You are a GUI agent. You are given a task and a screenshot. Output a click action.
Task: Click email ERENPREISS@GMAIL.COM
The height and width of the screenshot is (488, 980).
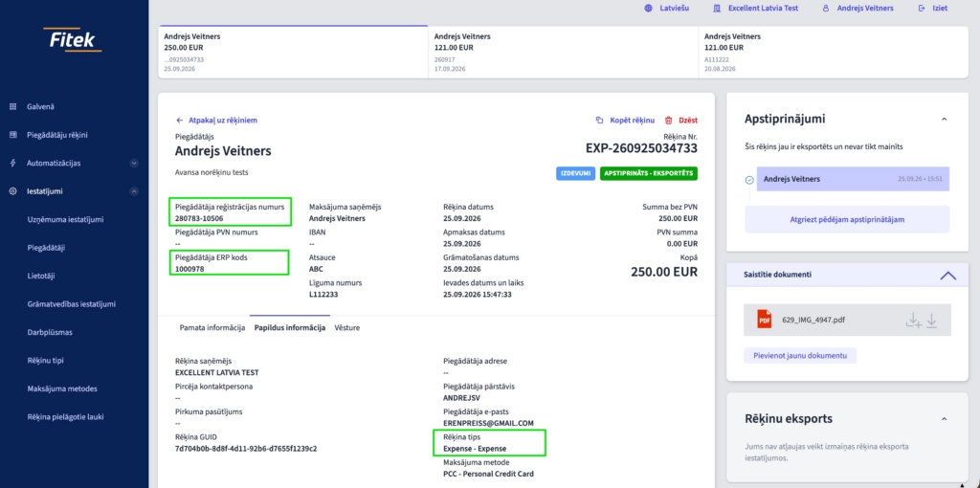click(x=488, y=423)
